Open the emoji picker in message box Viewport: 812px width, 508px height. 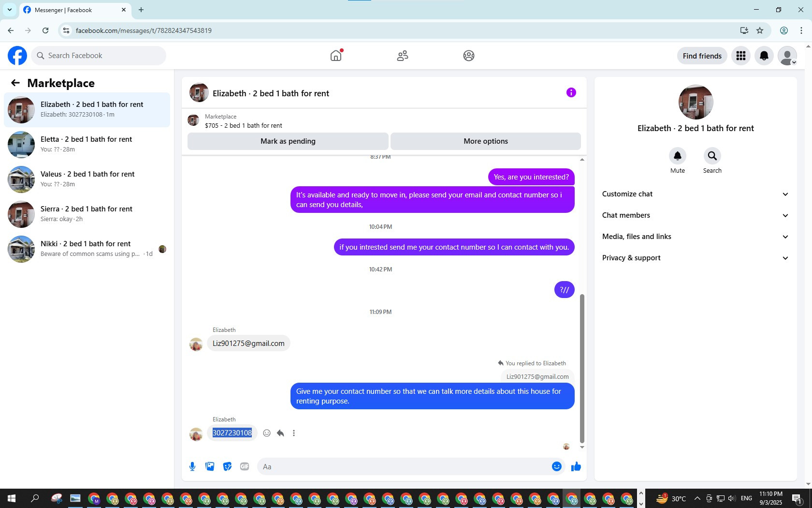pos(557,466)
